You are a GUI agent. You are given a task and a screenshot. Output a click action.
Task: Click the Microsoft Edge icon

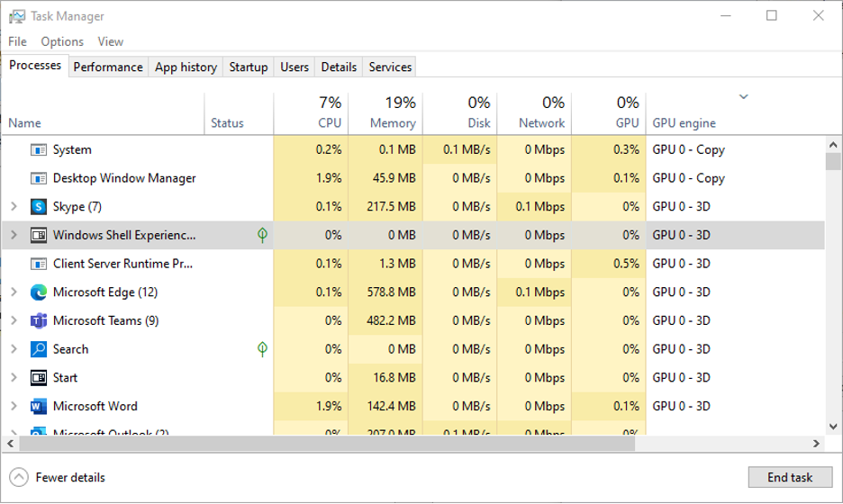(x=38, y=292)
